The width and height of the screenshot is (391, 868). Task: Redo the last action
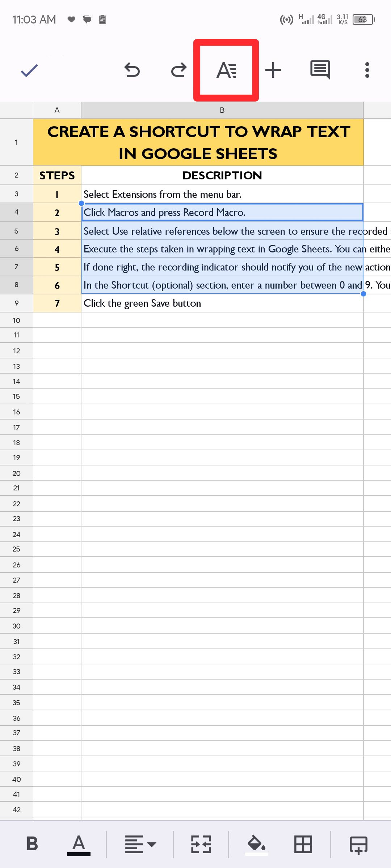click(x=178, y=70)
